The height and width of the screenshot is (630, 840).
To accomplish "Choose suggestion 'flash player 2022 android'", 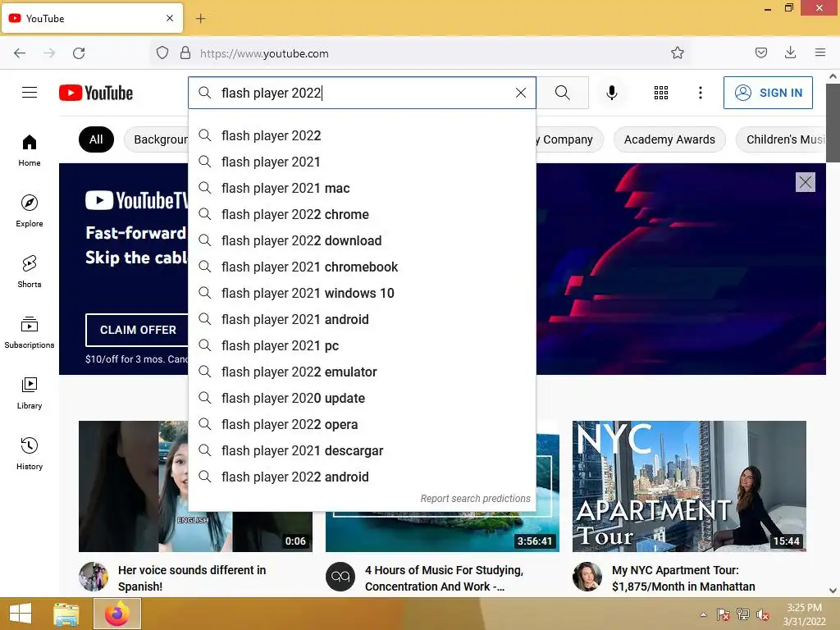I will click(362, 477).
